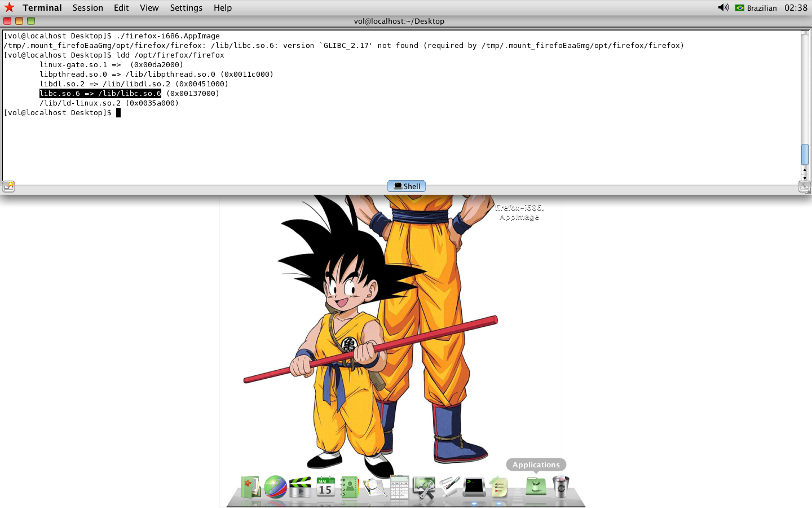Click the libpthread.so.0 output line
This screenshot has width=812, height=508.
click(x=157, y=75)
